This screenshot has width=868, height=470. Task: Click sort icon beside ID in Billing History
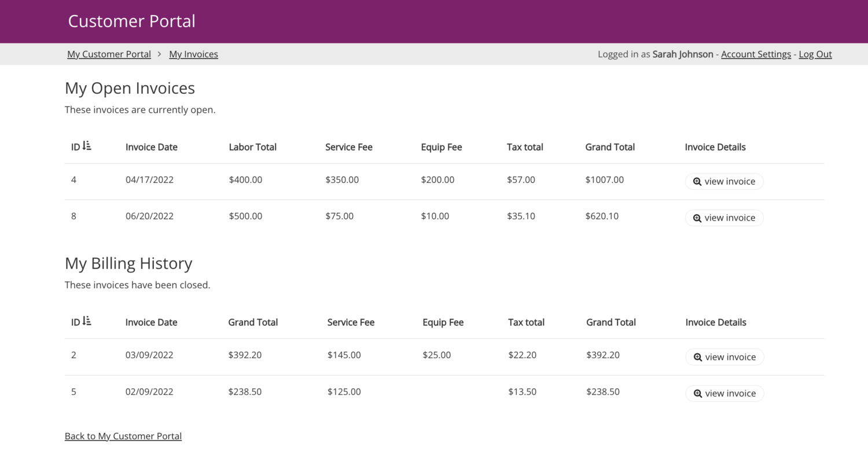click(x=87, y=321)
